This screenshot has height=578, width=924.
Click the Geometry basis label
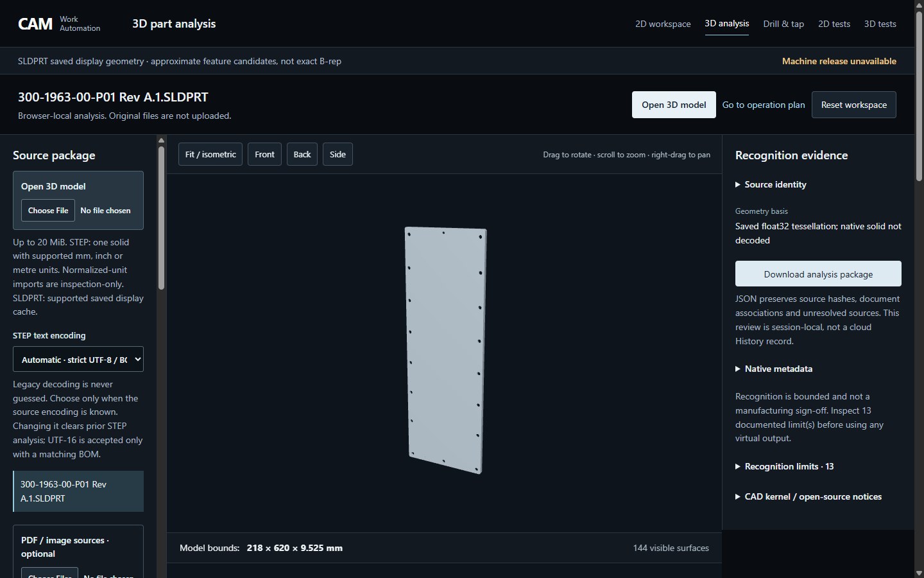(x=762, y=211)
